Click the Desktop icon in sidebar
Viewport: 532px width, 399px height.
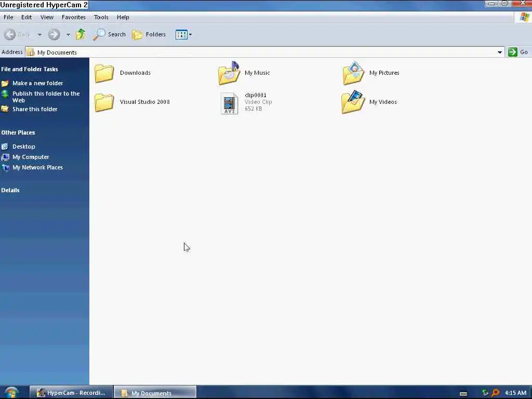click(5, 147)
